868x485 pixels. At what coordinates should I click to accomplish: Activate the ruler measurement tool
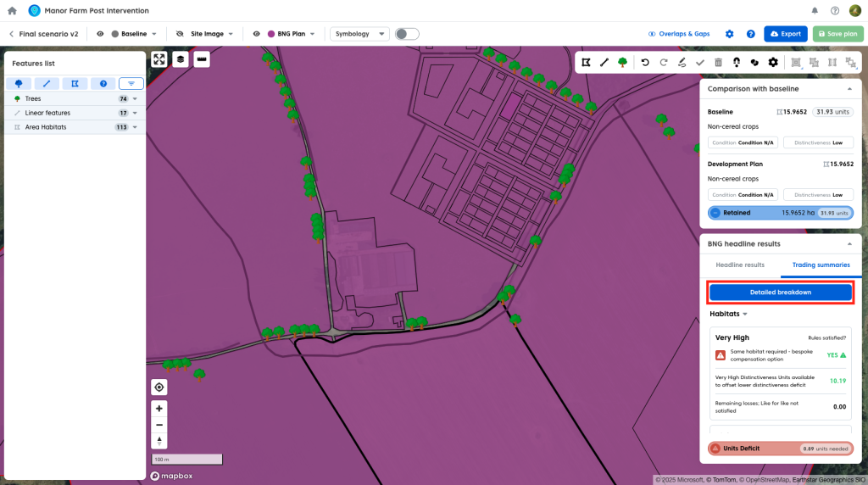tap(201, 59)
